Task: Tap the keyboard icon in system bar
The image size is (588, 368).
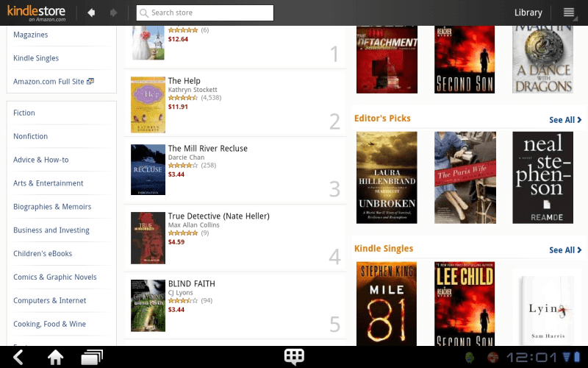Action: click(x=294, y=357)
